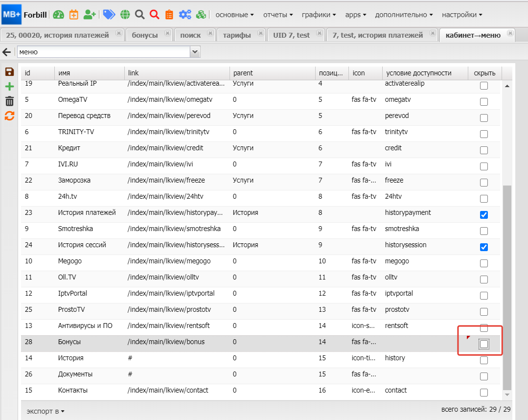
Task: Switch to the тарифы tab
Action: coord(237,35)
